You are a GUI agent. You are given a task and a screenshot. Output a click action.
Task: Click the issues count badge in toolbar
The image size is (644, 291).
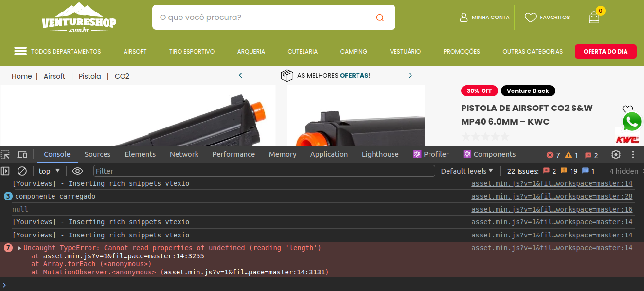click(x=591, y=155)
